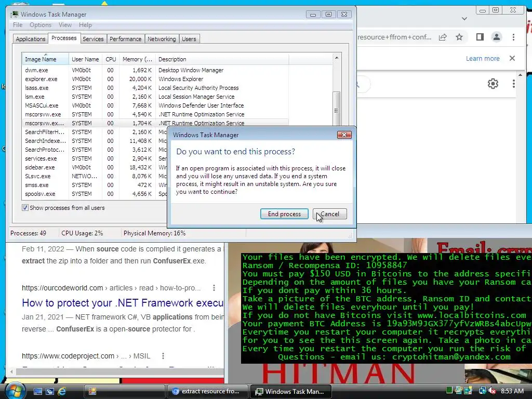Click Windows Task Man... taskbar button
The image size is (532, 399).
coord(290,391)
